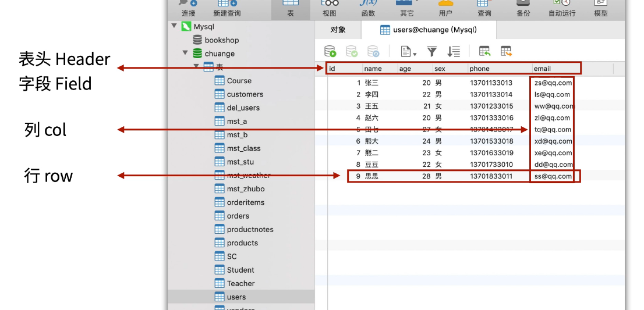Image resolution: width=644 pixels, height=310 pixels.
Task: Select the 表 (Table) main toolbar button
Action: (x=291, y=9)
